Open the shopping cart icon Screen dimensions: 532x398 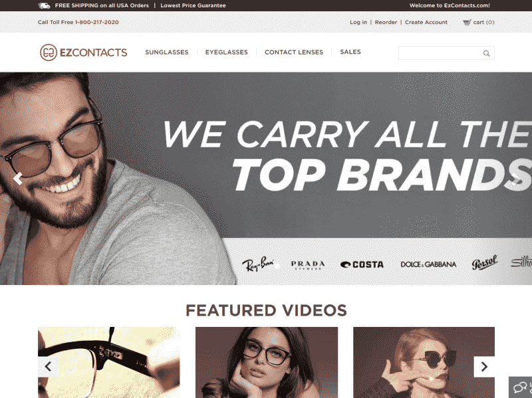pyautogui.click(x=467, y=23)
